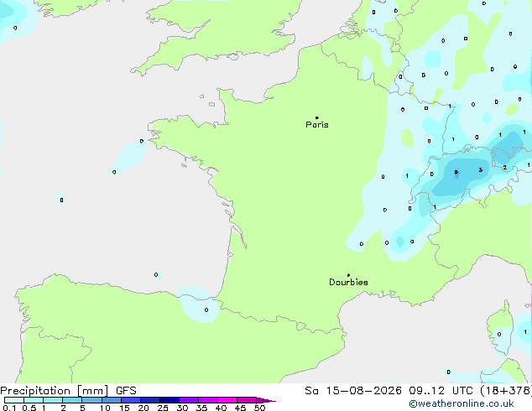Select the Paris city label

tap(317, 125)
